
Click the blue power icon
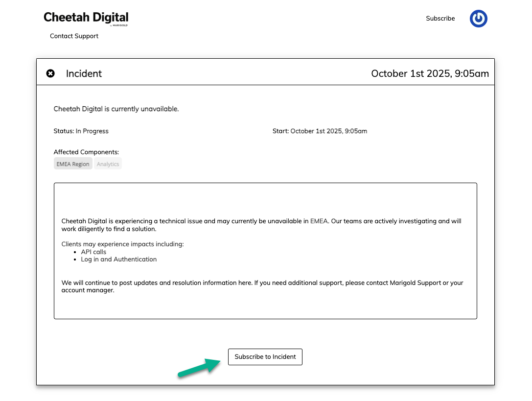point(478,19)
